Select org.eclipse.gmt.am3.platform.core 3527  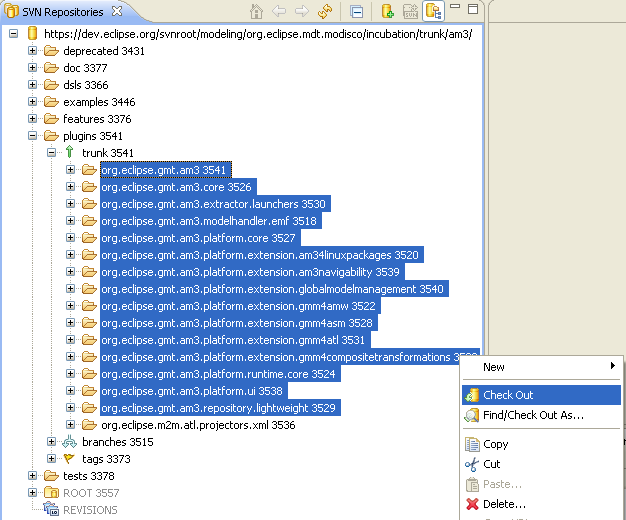click(200, 238)
